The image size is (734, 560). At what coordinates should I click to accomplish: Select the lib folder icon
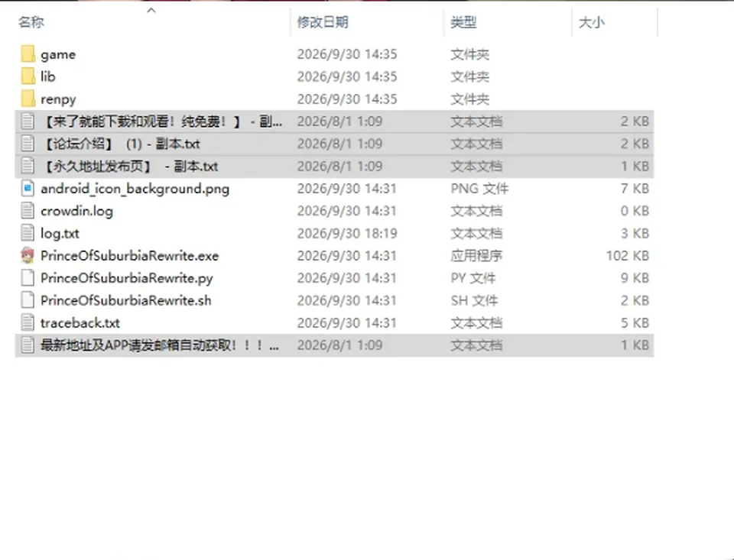(x=28, y=76)
